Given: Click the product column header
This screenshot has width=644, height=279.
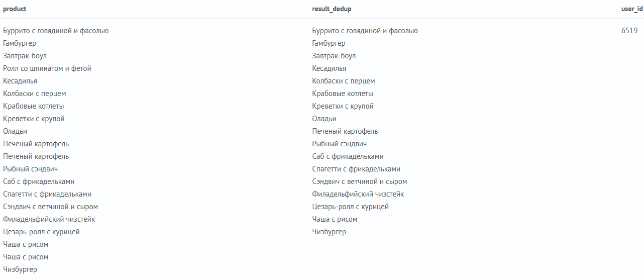Looking at the screenshot, I should pos(15,9).
